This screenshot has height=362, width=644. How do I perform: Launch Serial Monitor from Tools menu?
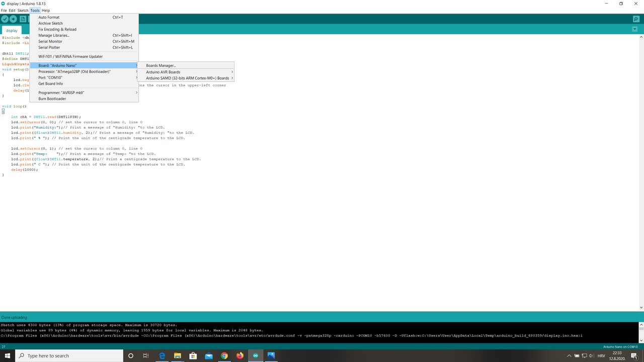pos(84,41)
